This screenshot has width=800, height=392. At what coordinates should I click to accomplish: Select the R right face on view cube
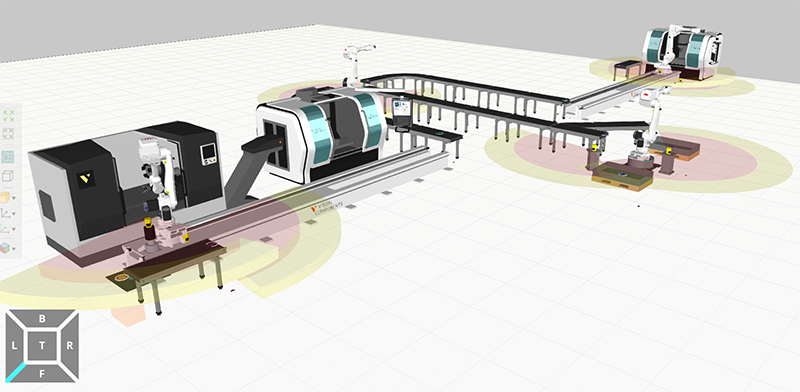point(70,346)
